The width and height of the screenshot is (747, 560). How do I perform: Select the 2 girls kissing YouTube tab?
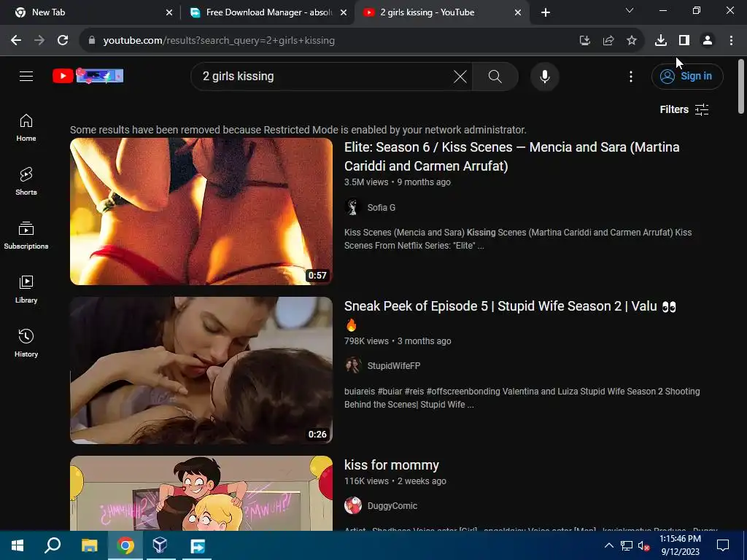click(441, 12)
